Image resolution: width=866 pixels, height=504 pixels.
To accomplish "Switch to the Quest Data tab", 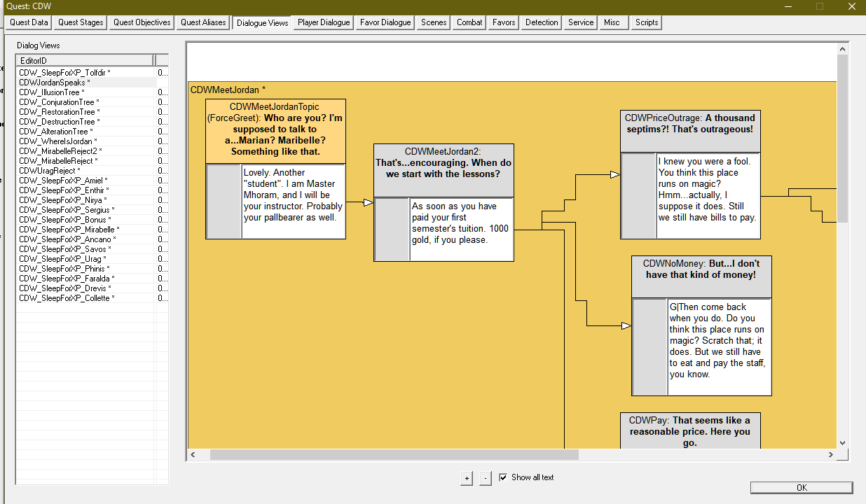I will (29, 22).
